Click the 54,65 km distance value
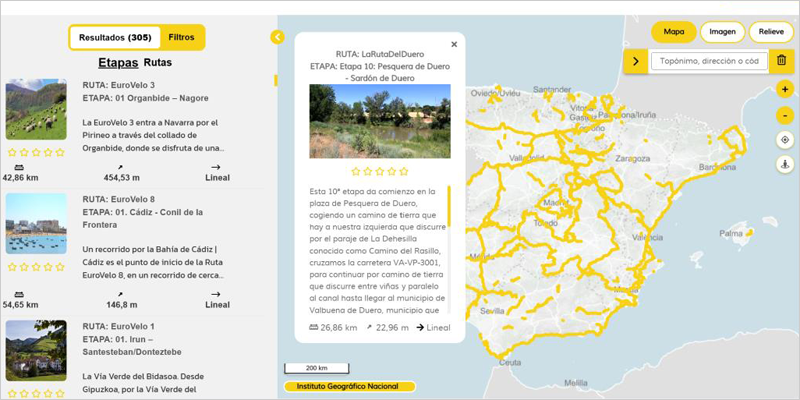800x400 pixels. pos(20,305)
